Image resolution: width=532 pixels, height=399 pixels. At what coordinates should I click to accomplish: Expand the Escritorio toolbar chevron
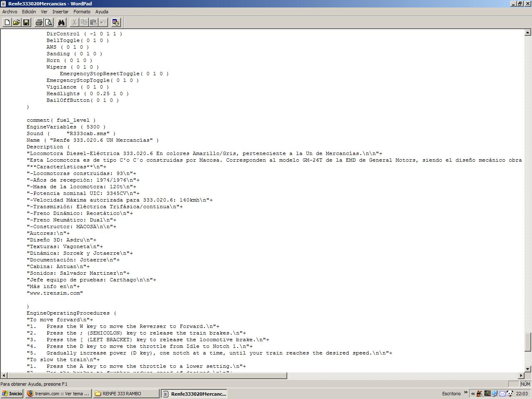tap(465, 393)
